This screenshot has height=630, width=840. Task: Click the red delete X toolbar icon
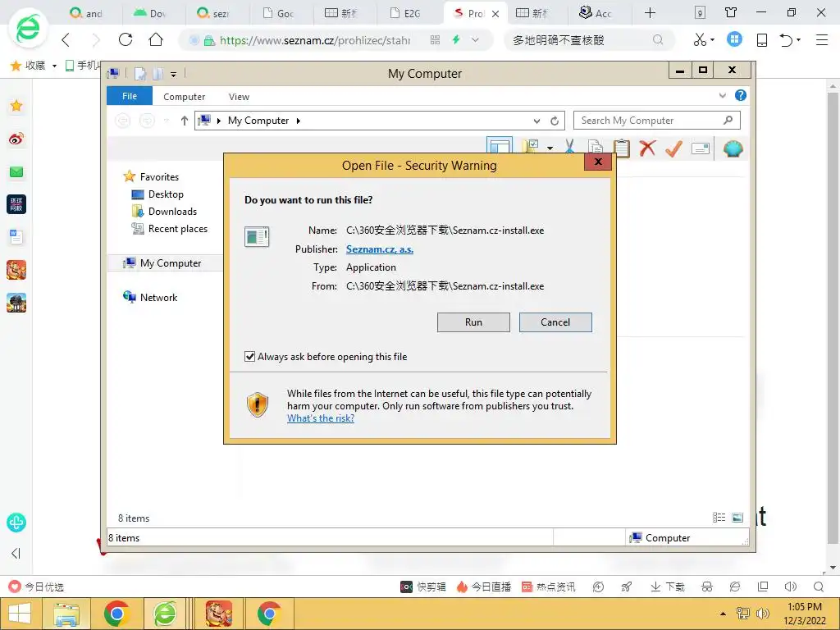(647, 148)
